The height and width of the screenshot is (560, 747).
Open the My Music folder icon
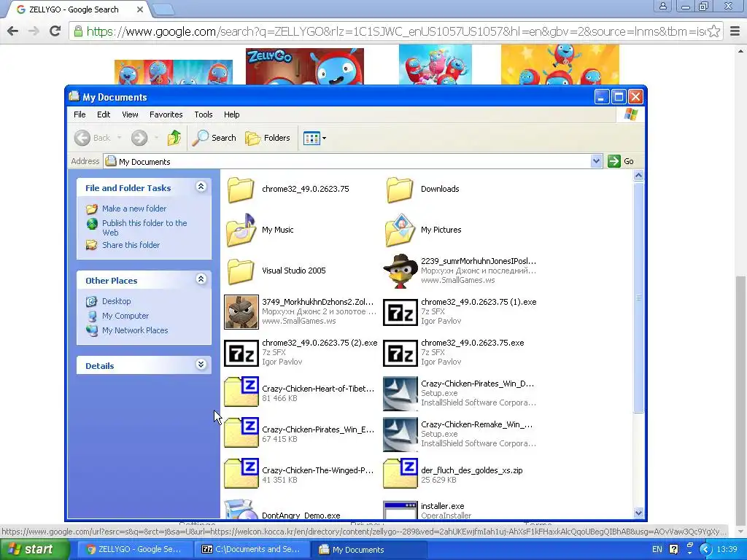[x=241, y=230]
